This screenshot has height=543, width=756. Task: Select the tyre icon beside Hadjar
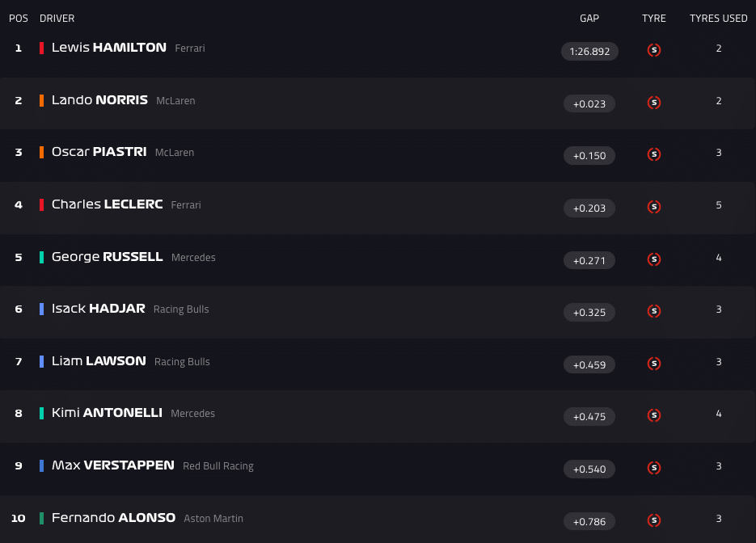[x=654, y=311]
